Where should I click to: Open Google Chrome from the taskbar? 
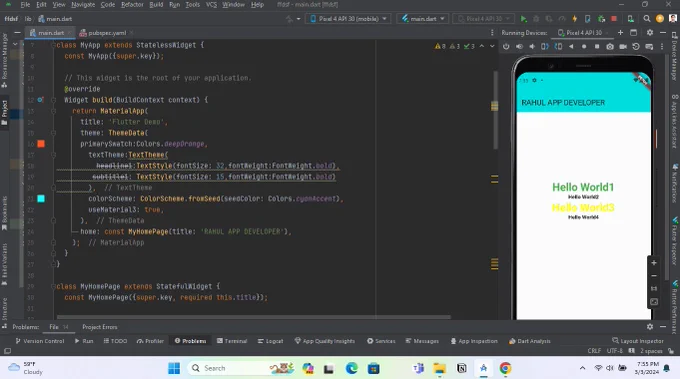coord(505,368)
